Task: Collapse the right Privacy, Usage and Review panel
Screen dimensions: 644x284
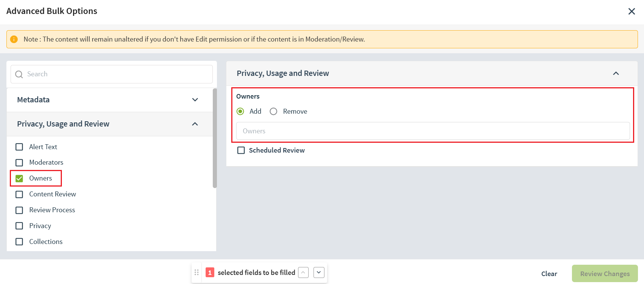Action: click(x=616, y=73)
